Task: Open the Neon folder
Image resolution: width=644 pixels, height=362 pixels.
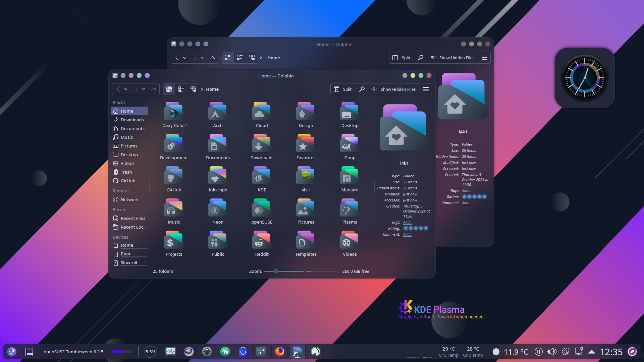Action: 218,212
